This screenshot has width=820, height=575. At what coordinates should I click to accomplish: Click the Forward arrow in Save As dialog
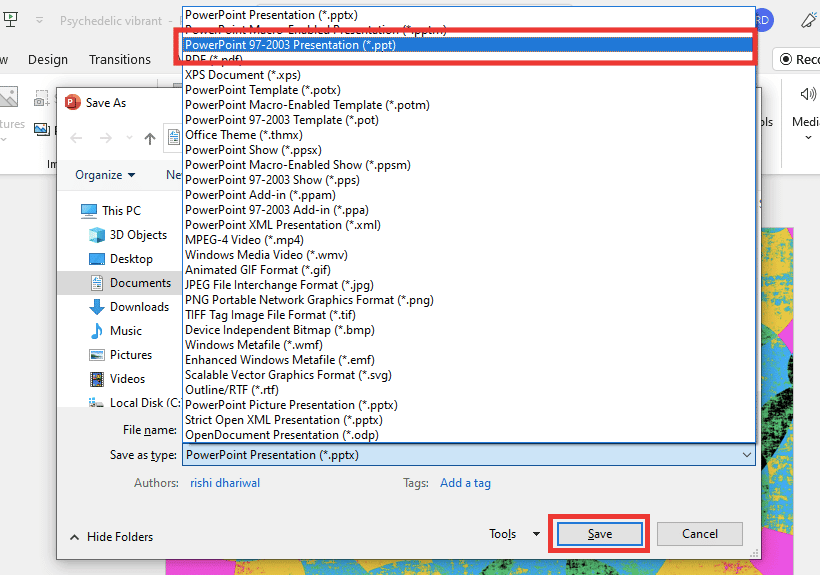coord(106,138)
